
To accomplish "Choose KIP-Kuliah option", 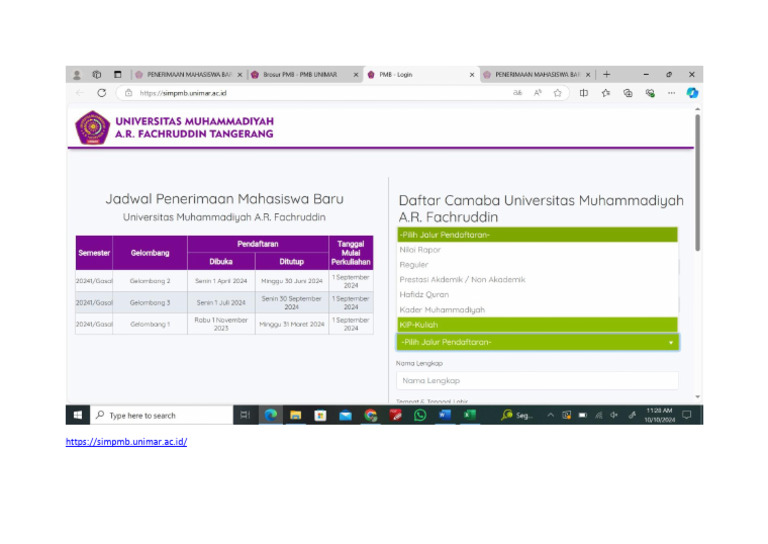I will (x=537, y=325).
